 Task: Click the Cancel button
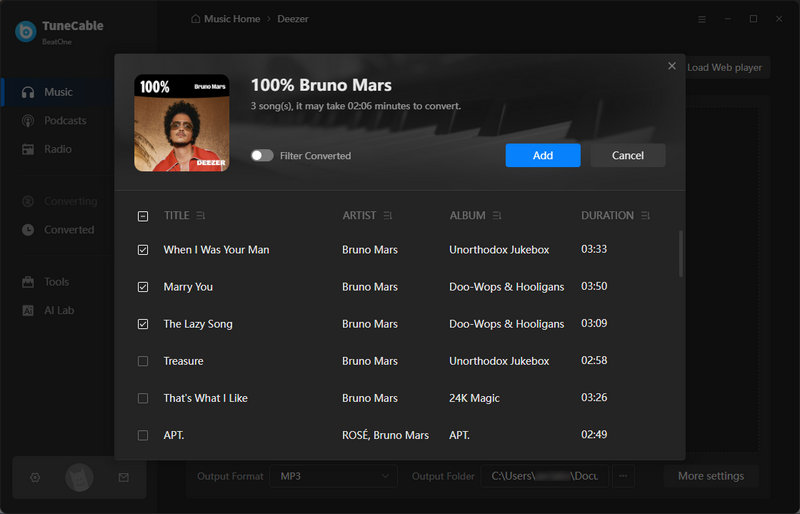tap(628, 155)
